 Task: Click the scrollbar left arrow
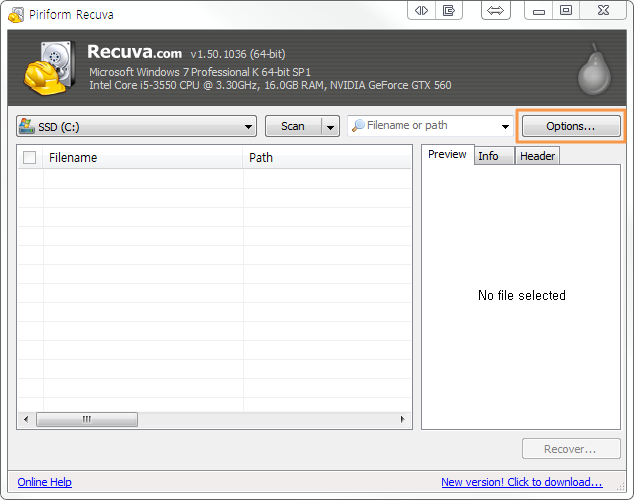[x=26, y=419]
